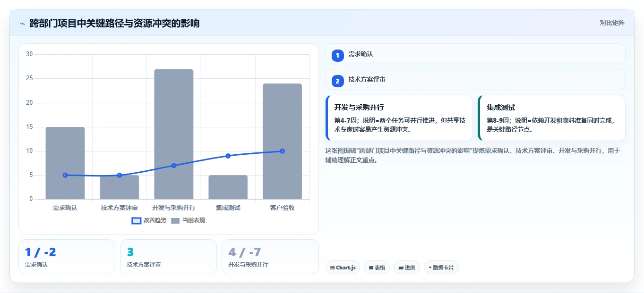644x293 pixels.
Task: Click the 数据卡片 tag
Action: click(441, 268)
